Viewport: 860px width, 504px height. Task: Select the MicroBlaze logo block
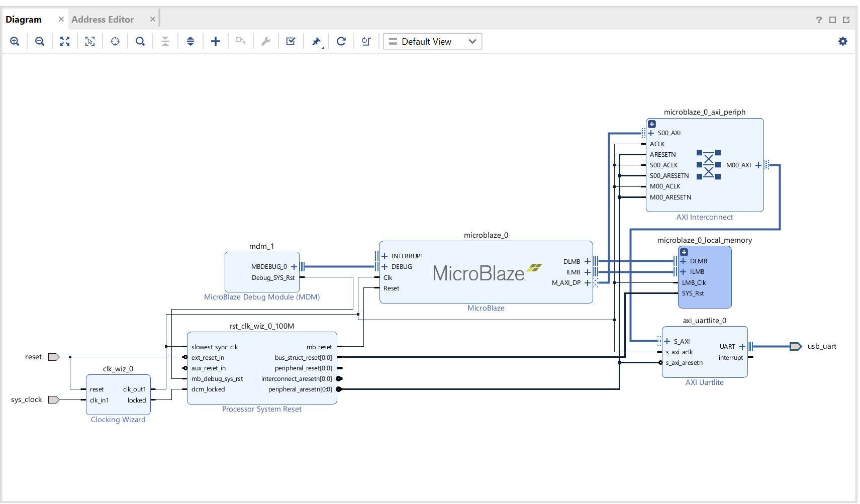[x=487, y=272]
